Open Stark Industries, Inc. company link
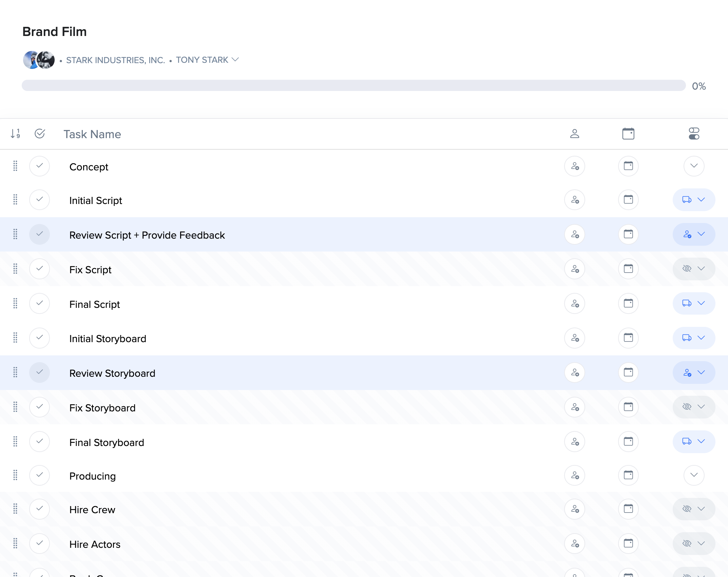The height and width of the screenshot is (577, 728). pos(115,60)
